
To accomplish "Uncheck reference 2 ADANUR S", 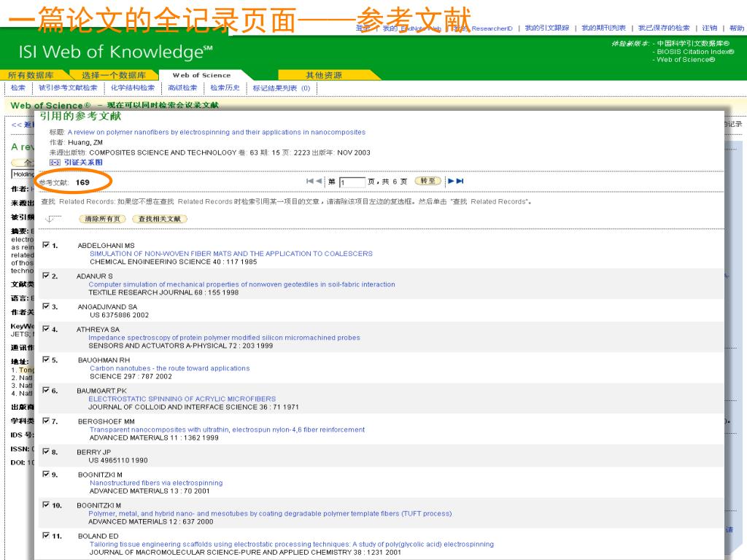I will click(x=46, y=276).
